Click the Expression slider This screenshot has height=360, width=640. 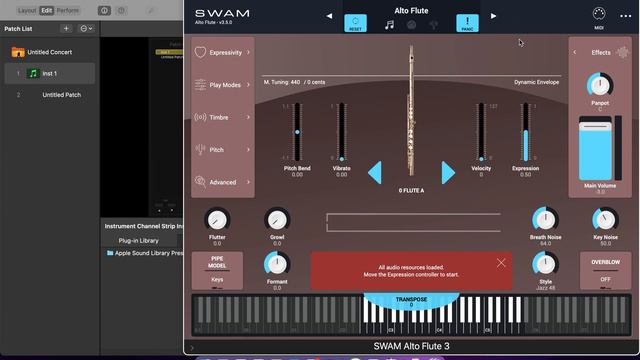[x=525, y=132]
